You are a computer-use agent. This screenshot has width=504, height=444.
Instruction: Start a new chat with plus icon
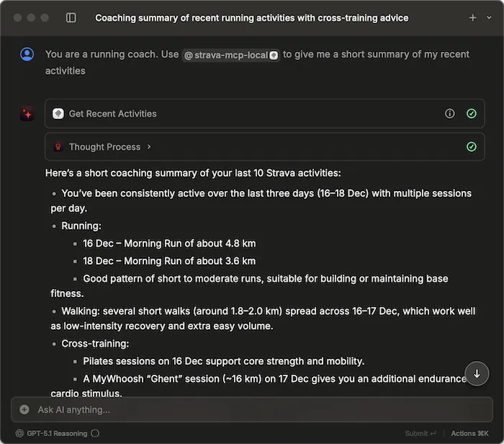pos(472,18)
